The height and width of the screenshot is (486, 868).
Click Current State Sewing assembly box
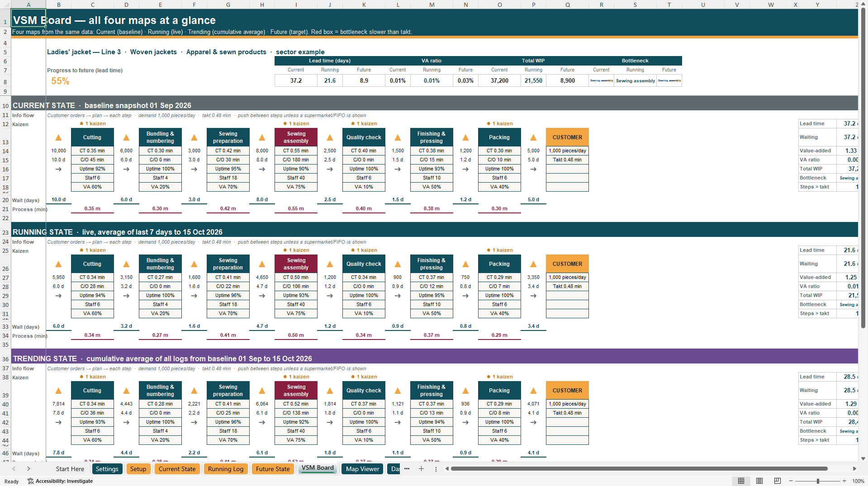click(296, 137)
